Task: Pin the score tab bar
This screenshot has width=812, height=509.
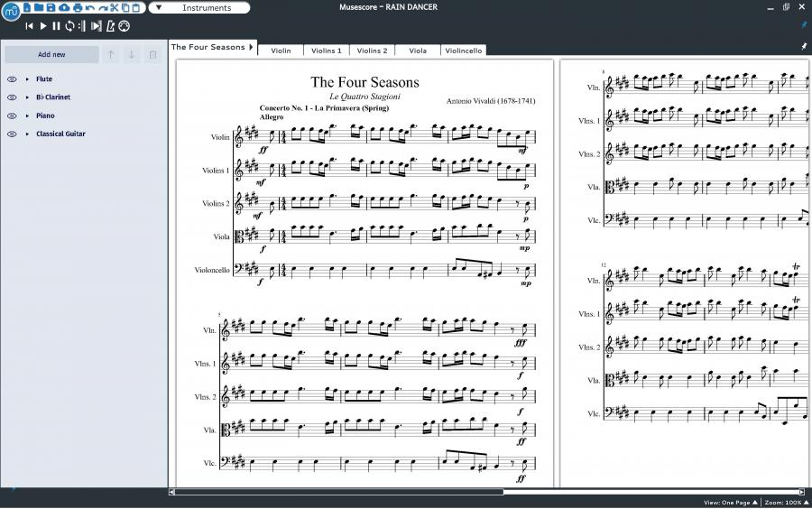Action: point(804,47)
